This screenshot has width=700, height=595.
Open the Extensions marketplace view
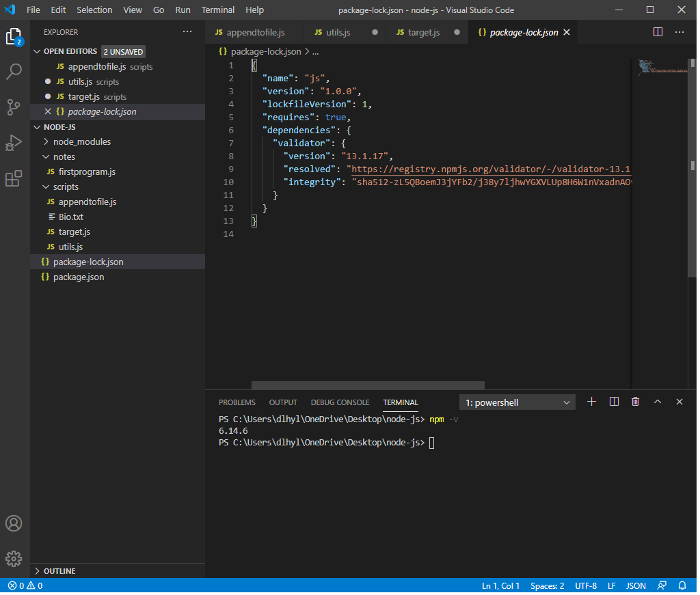tap(14, 178)
